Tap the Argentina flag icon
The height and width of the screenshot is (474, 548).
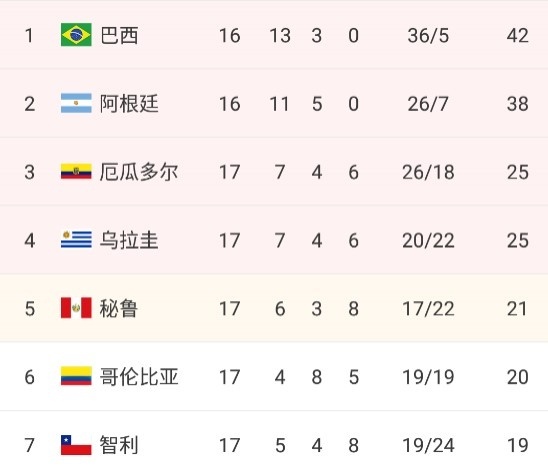(x=76, y=103)
